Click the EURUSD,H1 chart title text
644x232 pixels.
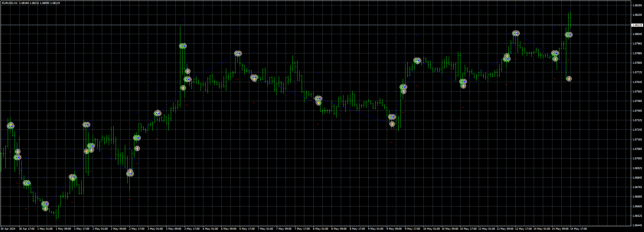click(9, 3)
